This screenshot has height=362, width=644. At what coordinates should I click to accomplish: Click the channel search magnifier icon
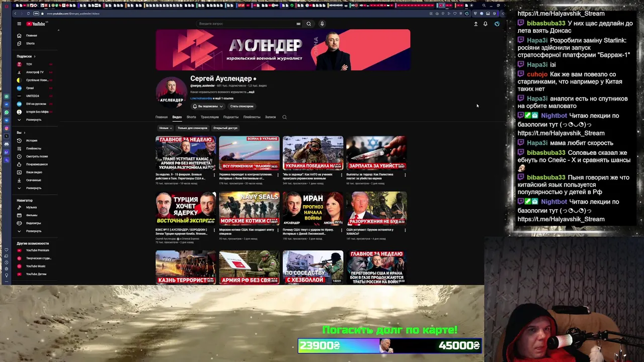[284, 117]
